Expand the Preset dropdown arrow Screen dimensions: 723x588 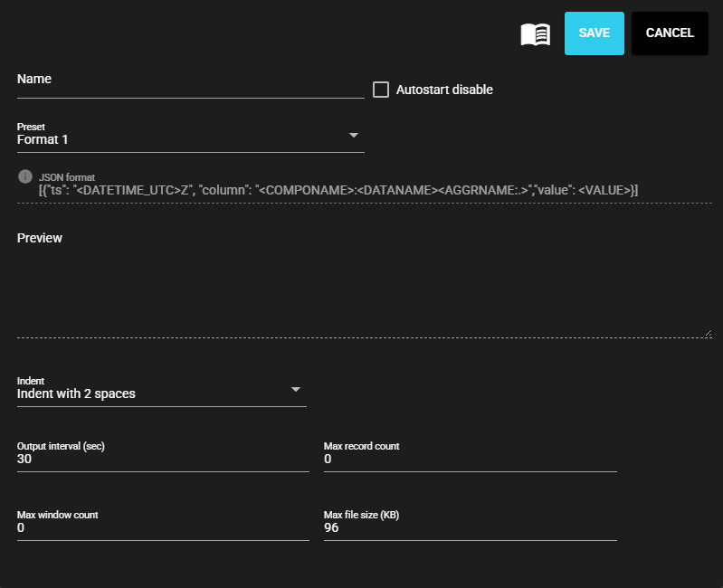coord(354,136)
